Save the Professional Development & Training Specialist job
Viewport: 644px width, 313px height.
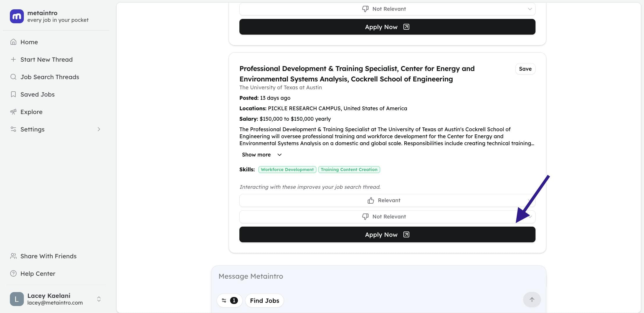[x=525, y=69]
